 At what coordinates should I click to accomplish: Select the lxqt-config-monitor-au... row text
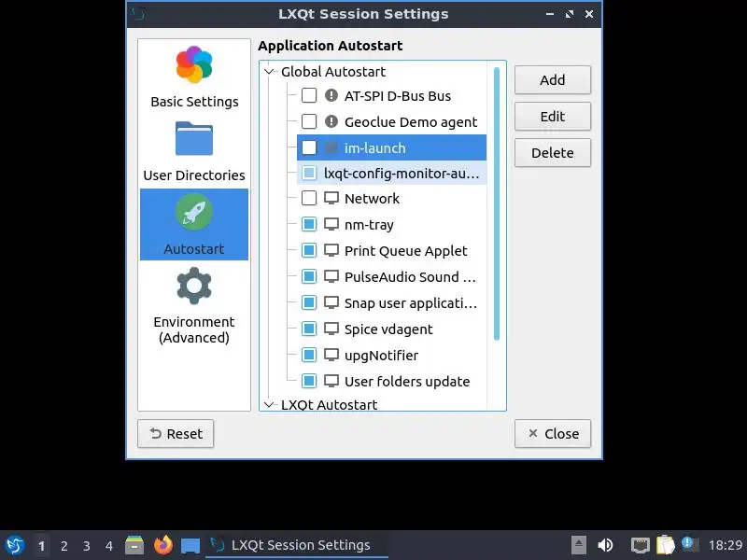tap(402, 174)
